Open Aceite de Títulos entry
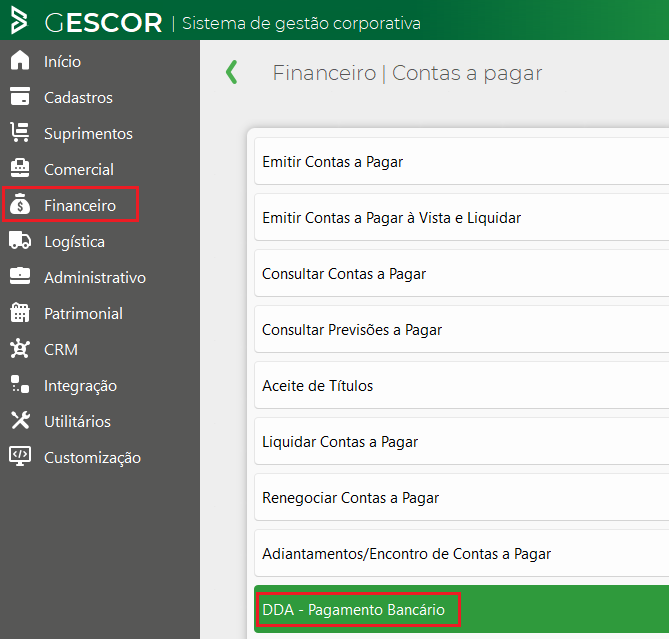This screenshot has height=639, width=669. point(317,386)
